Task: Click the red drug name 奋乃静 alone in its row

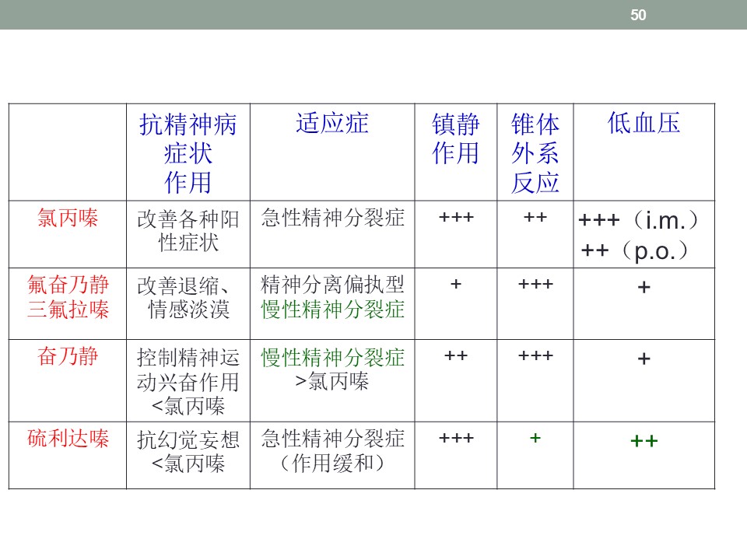Action: click(68, 356)
